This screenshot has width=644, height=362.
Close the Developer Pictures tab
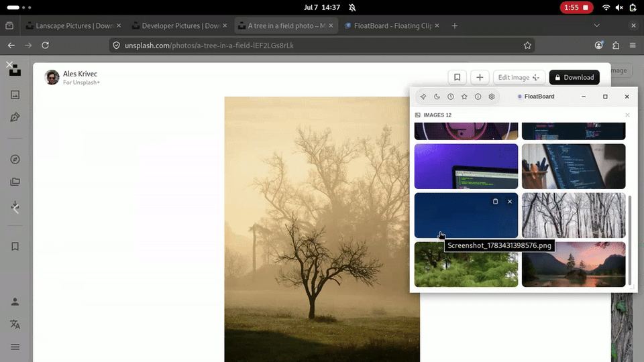(x=225, y=25)
